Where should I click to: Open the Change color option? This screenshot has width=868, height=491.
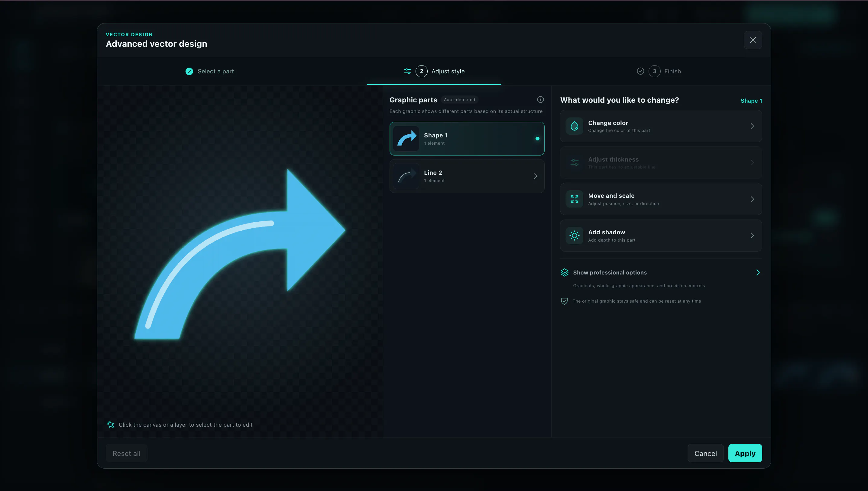tap(661, 126)
